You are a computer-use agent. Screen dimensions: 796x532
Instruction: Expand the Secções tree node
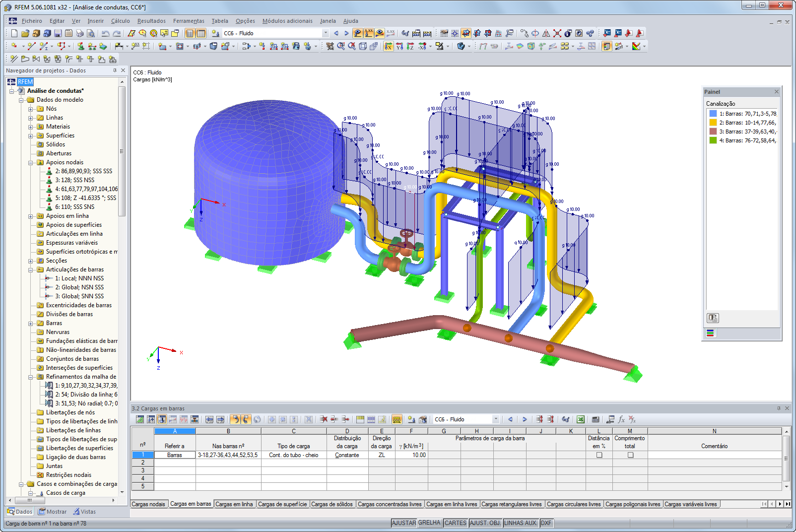click(31, 261)
